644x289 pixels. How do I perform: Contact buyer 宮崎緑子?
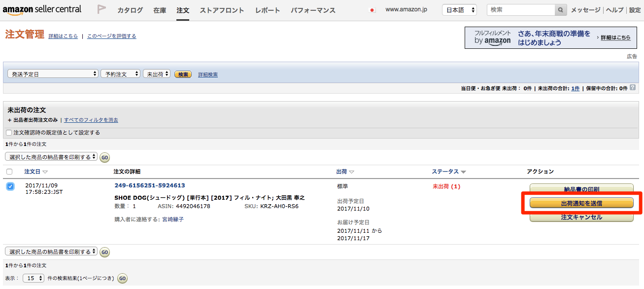[x=173, y=219]
